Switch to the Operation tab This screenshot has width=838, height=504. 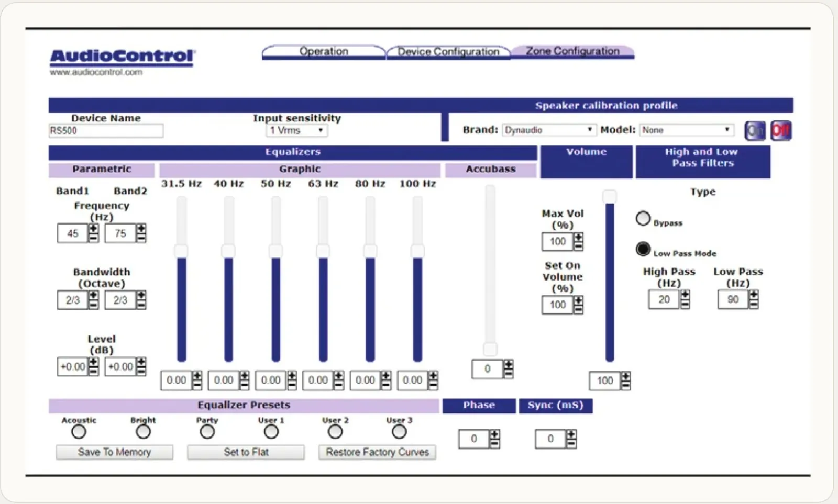click(324, 52)
